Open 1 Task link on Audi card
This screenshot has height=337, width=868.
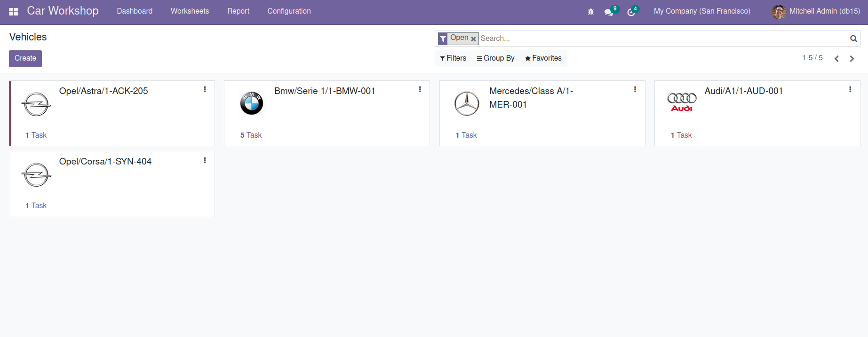(x=681, y=135)
